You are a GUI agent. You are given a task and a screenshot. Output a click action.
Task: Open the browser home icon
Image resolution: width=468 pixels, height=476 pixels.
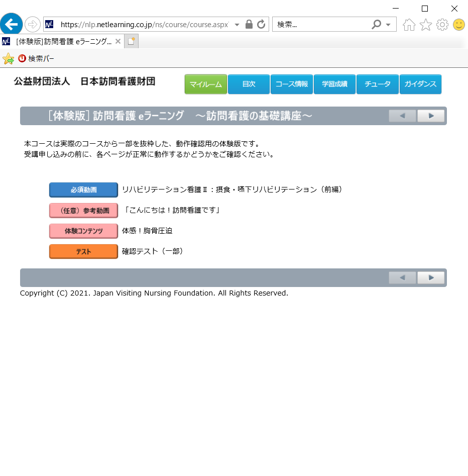tap(409, 25)
